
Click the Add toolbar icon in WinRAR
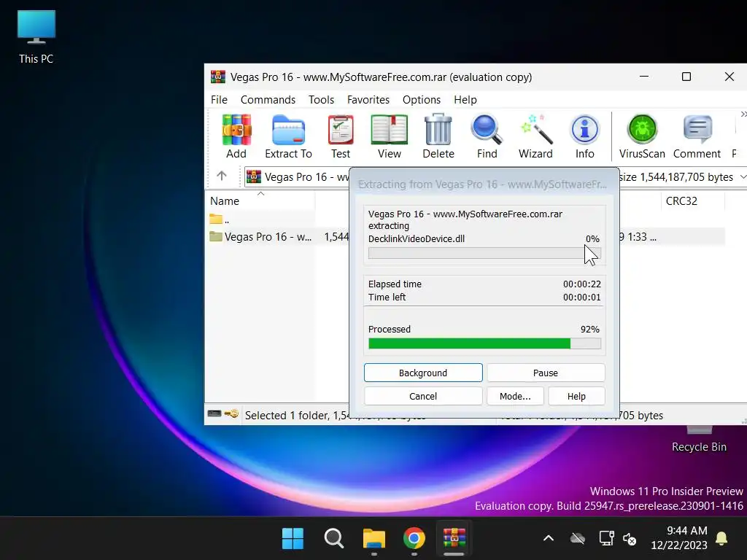(236, 136)
